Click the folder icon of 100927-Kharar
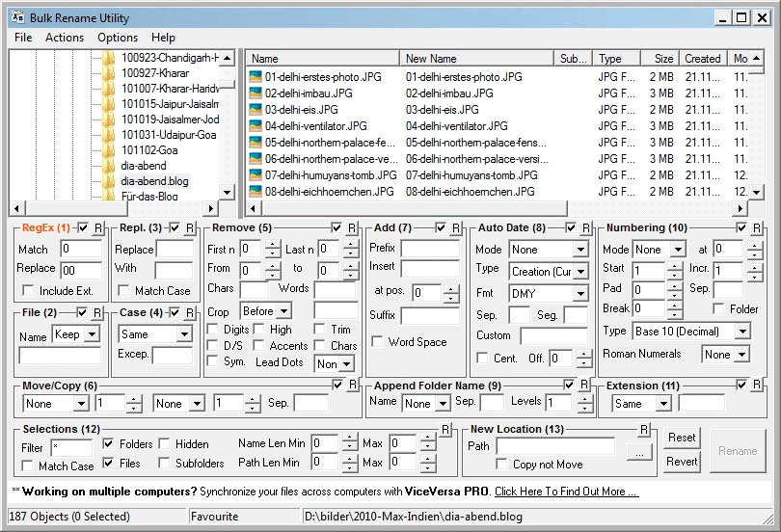The width and height of the screenshot is (781, 532). tap(109, 73)
